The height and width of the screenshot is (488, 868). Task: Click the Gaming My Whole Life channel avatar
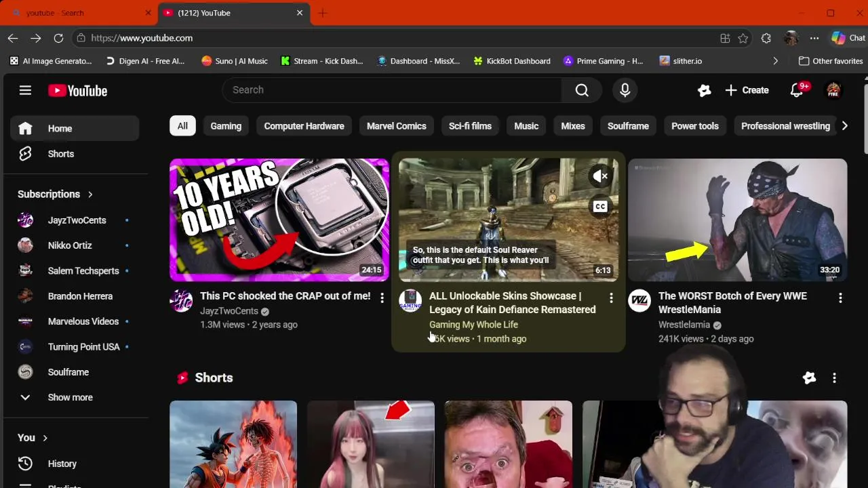[x=410, y=300]
